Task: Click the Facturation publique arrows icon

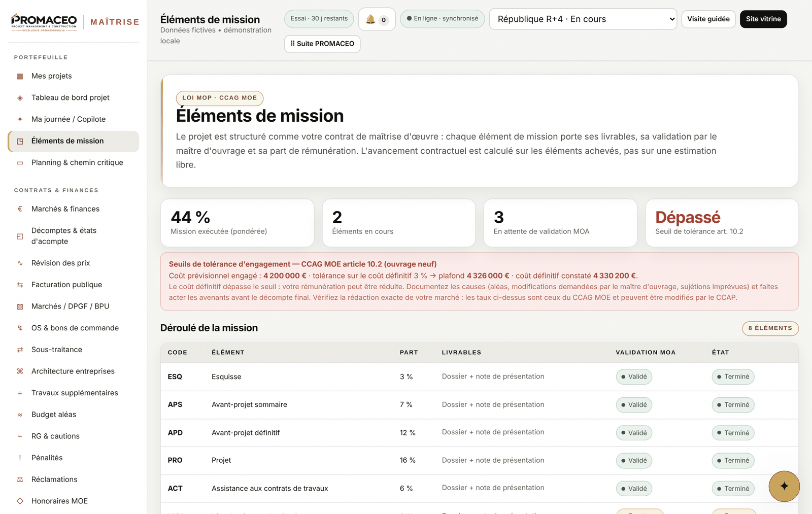Action: coord(20,285)
